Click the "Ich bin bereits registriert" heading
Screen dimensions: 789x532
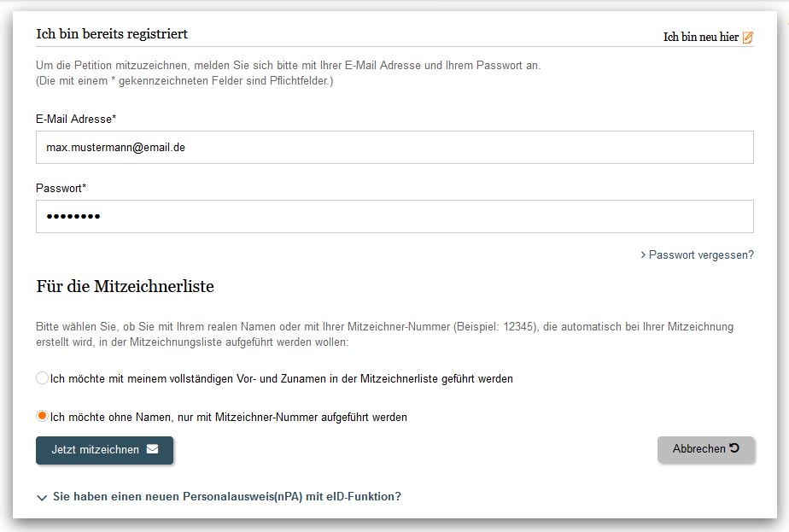112,34
